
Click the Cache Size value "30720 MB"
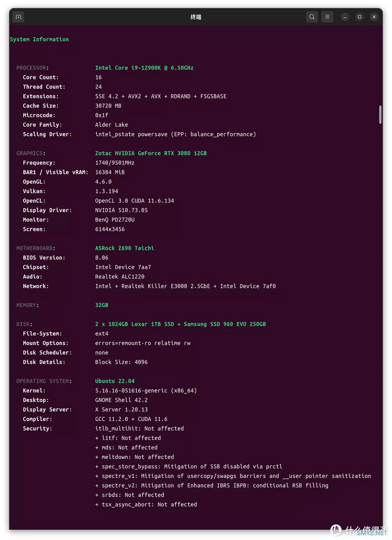pos(108,106)
